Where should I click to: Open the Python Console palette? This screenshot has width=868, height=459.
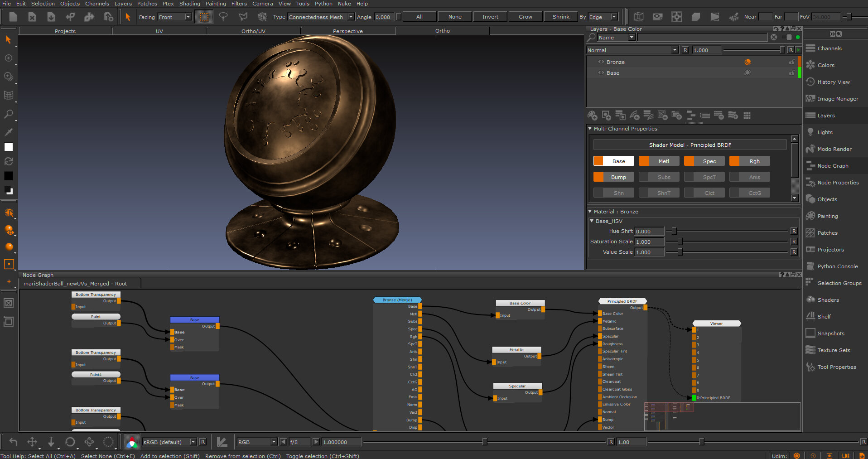pos(837,266)
